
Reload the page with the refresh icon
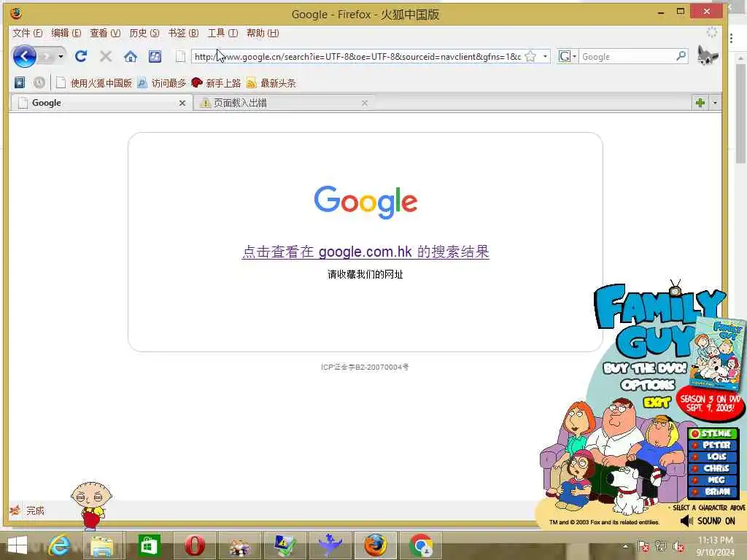pyautogui.click(x=81, y=57)
